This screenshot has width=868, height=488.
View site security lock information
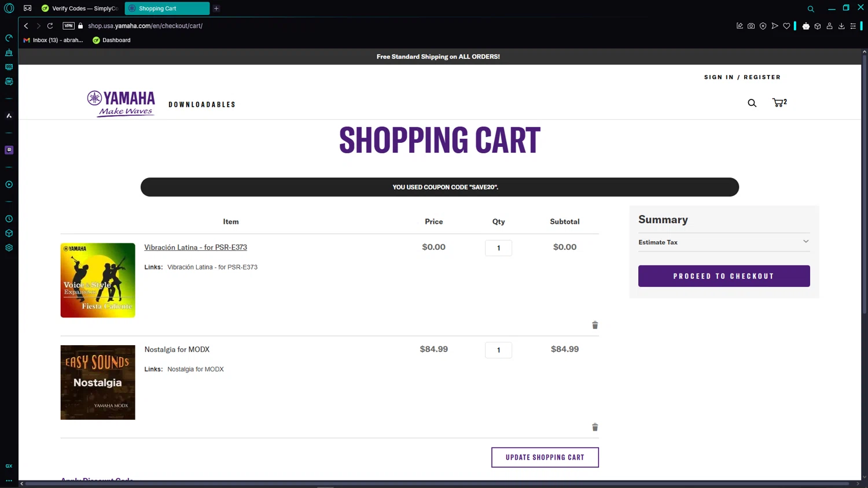coord(80,25)
